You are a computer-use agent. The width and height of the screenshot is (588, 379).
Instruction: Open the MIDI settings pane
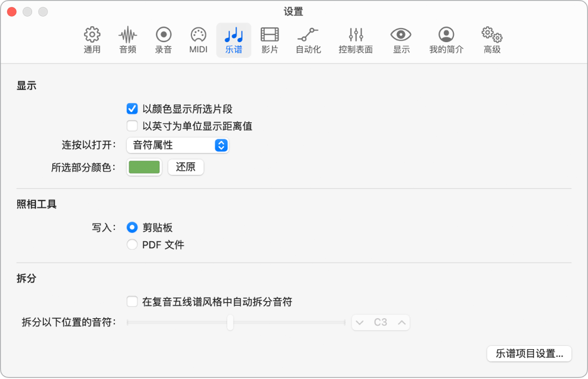coord(198,40)
